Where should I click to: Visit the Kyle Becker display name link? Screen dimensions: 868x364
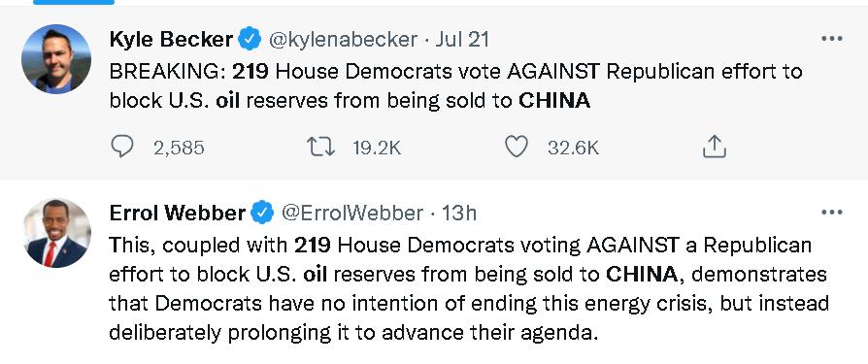click(x=172, y=39)
